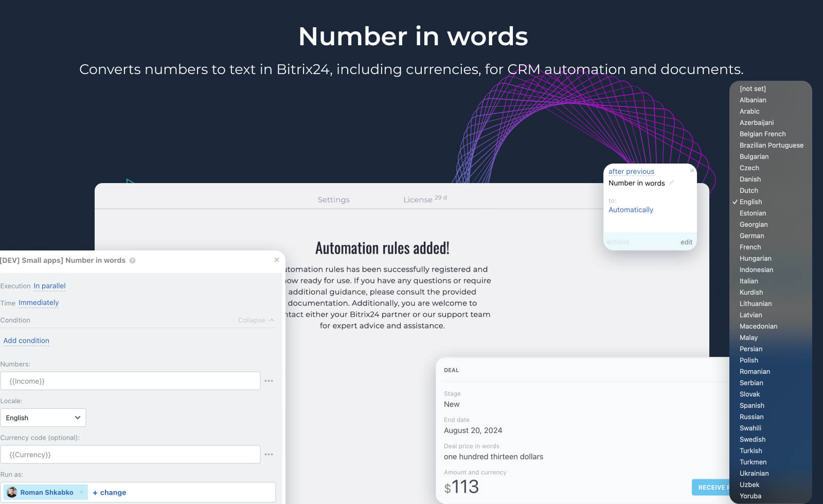Close the automation rule card with its X
Image resolution: width=823 pixels, height=504 pixels.
[691, 170]
